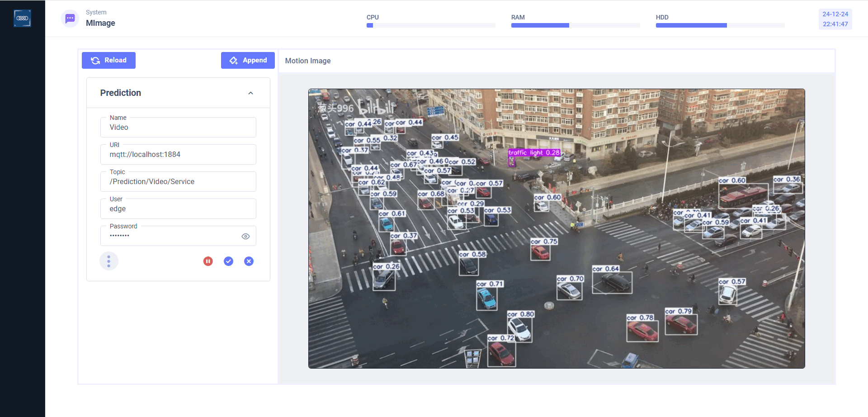This screenshot has height=417, width=868.
Task: Click the motion detection video image
Action: click(557, 228)
